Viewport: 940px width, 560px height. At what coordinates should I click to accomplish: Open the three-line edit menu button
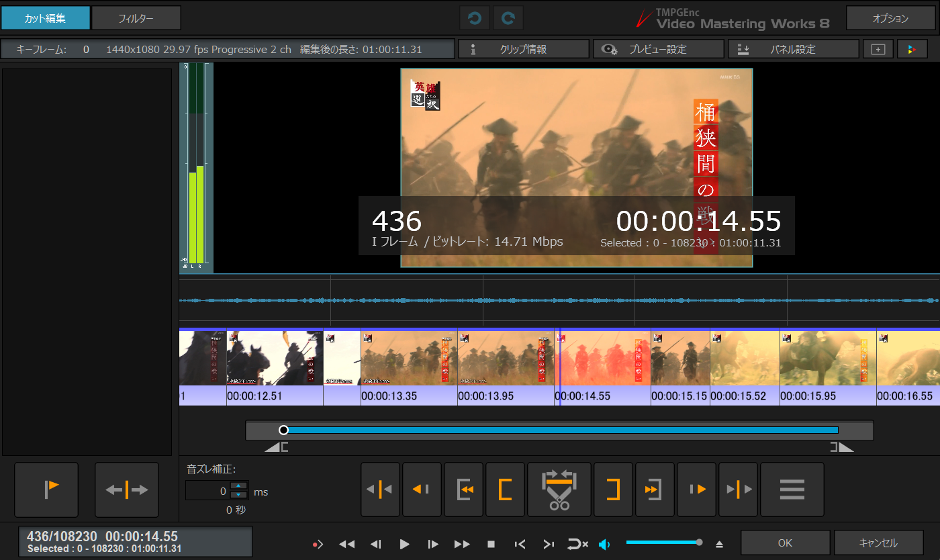tap(792, 489)
